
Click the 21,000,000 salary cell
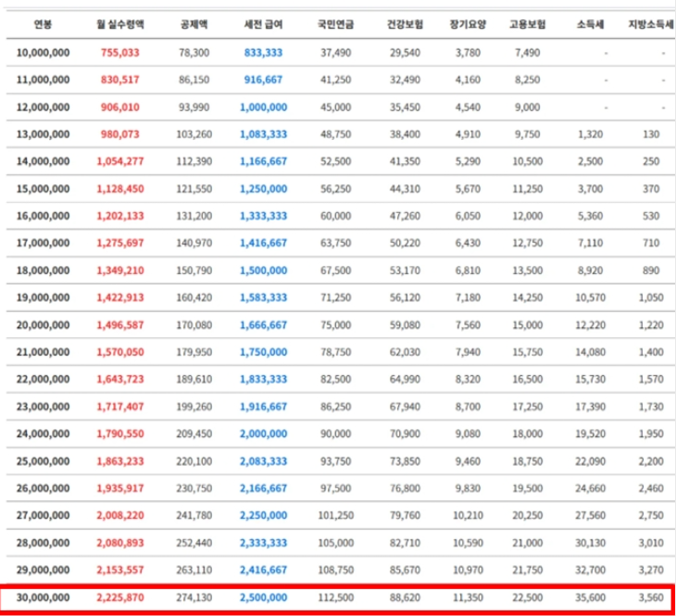[44, 352]
